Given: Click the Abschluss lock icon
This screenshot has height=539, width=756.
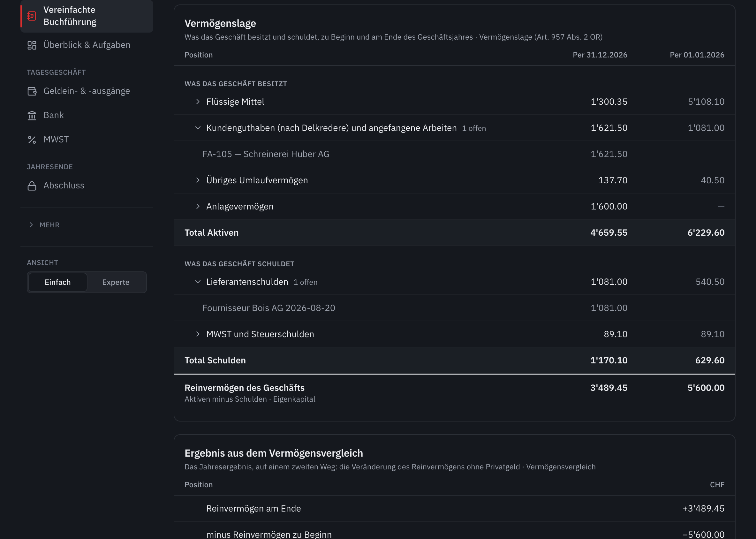Looking at the screenshot, I should [32, 186].
